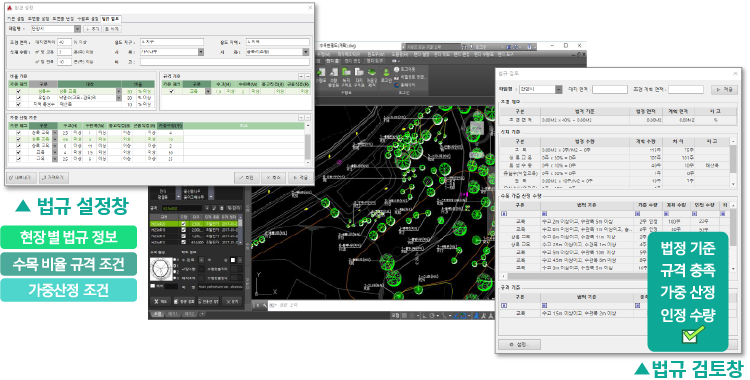Switch to the Layout1 tab in AutoCAD
Image resolution: width=750 pixels, height=380 pixels.
coord(173,314)
